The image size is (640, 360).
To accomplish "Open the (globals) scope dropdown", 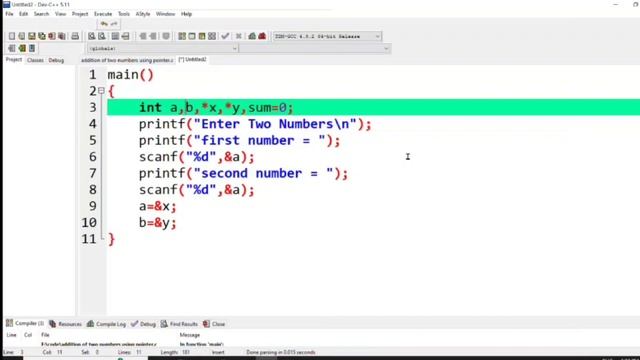I will click(163, 49).
